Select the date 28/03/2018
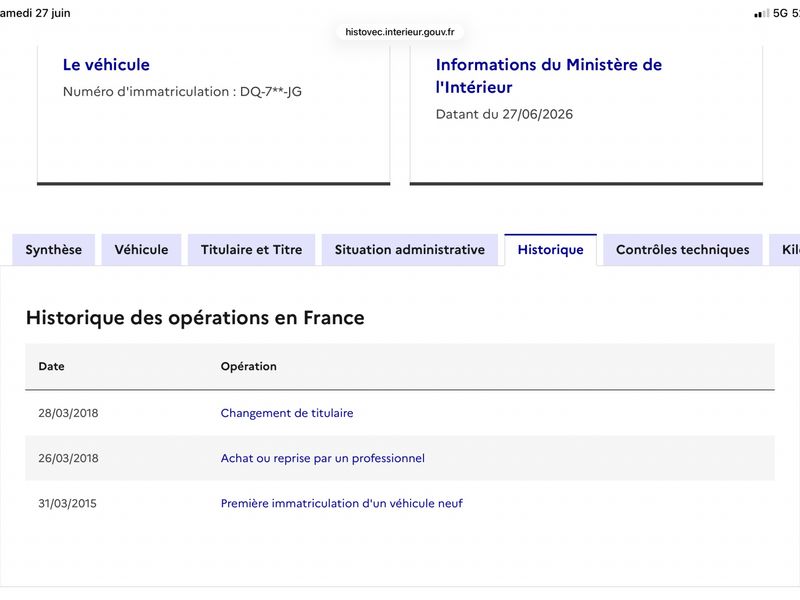The image size is (800, 600). (x=68, y=413)
